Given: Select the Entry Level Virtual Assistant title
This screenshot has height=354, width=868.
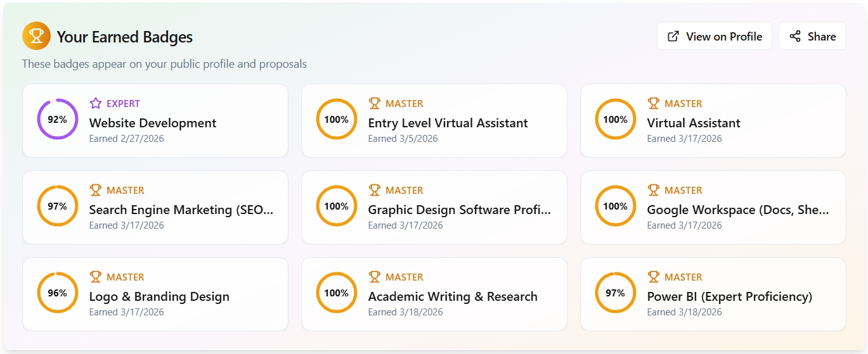Looking at the screenshot, I should point(448,123).
